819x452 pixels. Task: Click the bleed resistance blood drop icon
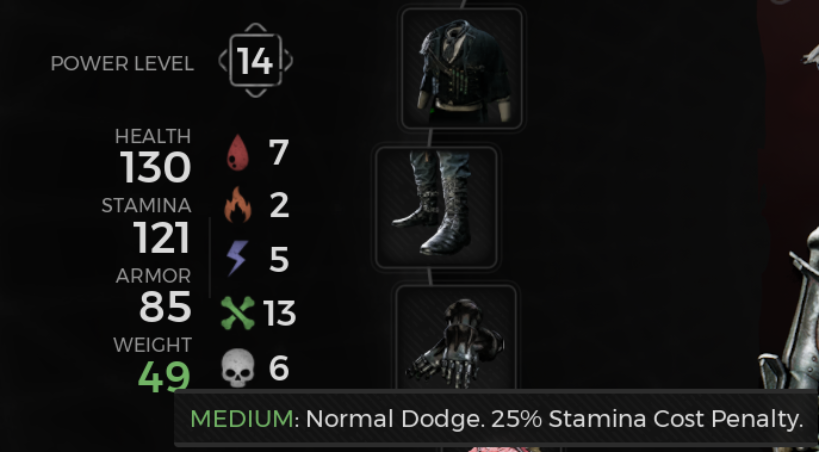pos(238,153)
